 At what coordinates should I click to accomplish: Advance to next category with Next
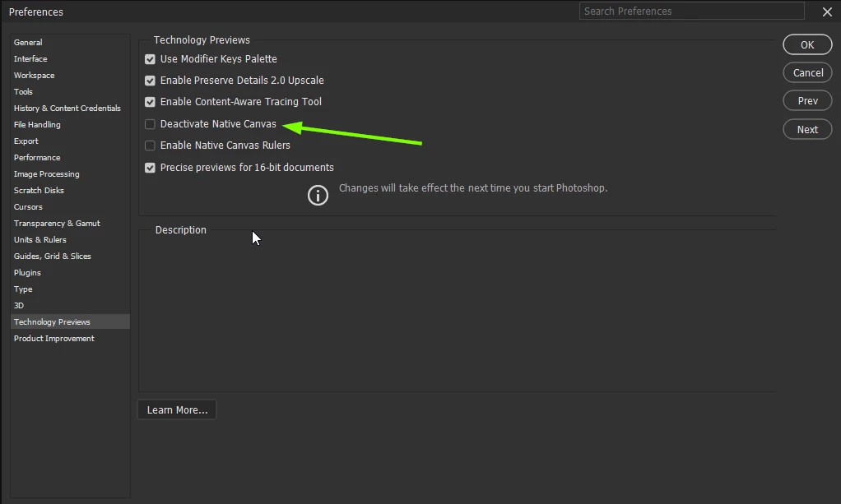point(807,130)
